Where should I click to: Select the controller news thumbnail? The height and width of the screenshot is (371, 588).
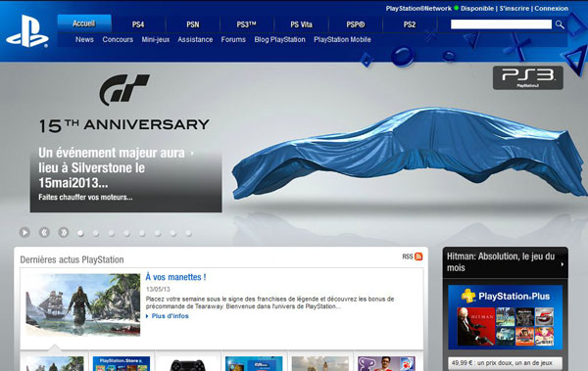pyautogui.click(x=187, y=364)
